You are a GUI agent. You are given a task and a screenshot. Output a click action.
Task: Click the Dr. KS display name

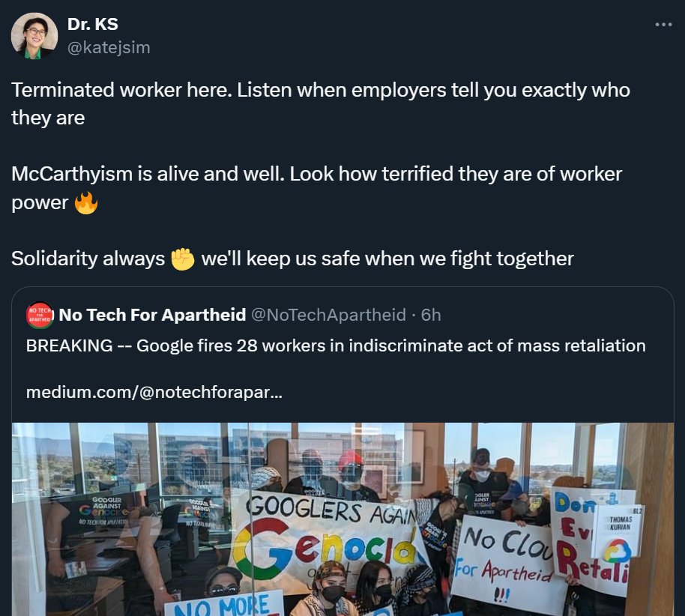click(93, 24)
